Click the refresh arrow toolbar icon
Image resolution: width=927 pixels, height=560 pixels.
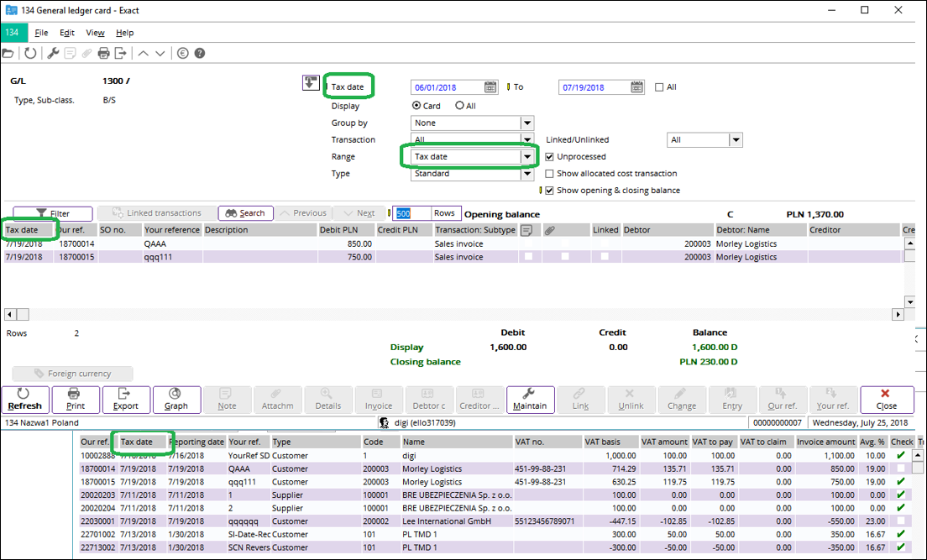coord(30,53)
